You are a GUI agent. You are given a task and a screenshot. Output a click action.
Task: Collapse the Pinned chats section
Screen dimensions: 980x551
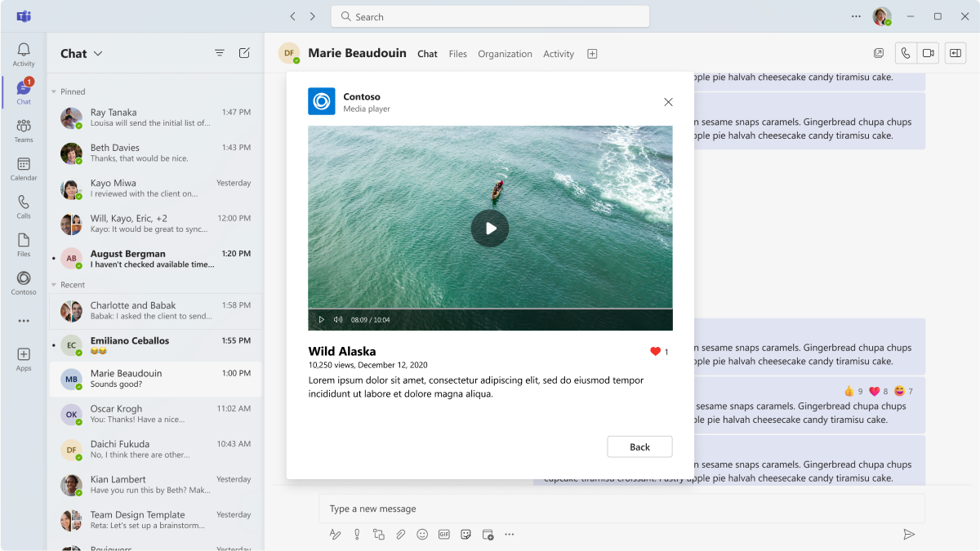pos(54,92)
